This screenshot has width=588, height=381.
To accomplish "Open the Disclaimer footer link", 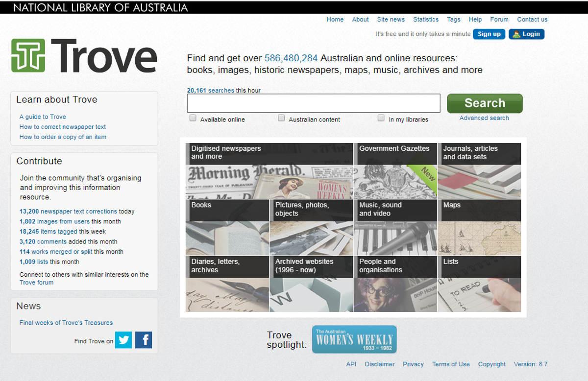I will point(380,364).
